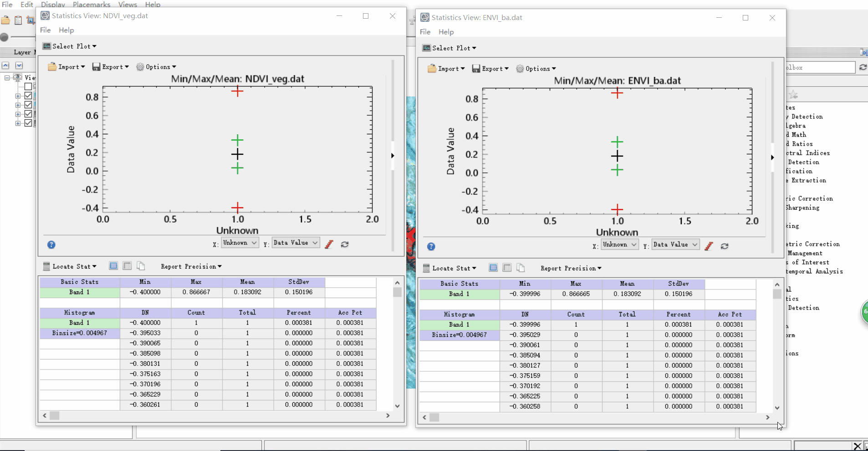Open Y axis Data Value combo in ENVI_ba
The width and height of the screenshot is (868, 451).
click(675, 245)
